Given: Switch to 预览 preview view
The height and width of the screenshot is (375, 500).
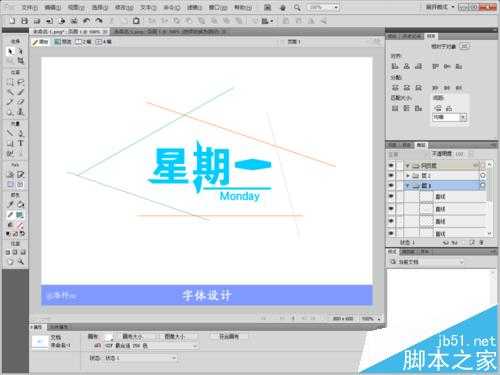Looking at the screenshot, I should coord(63,42).
